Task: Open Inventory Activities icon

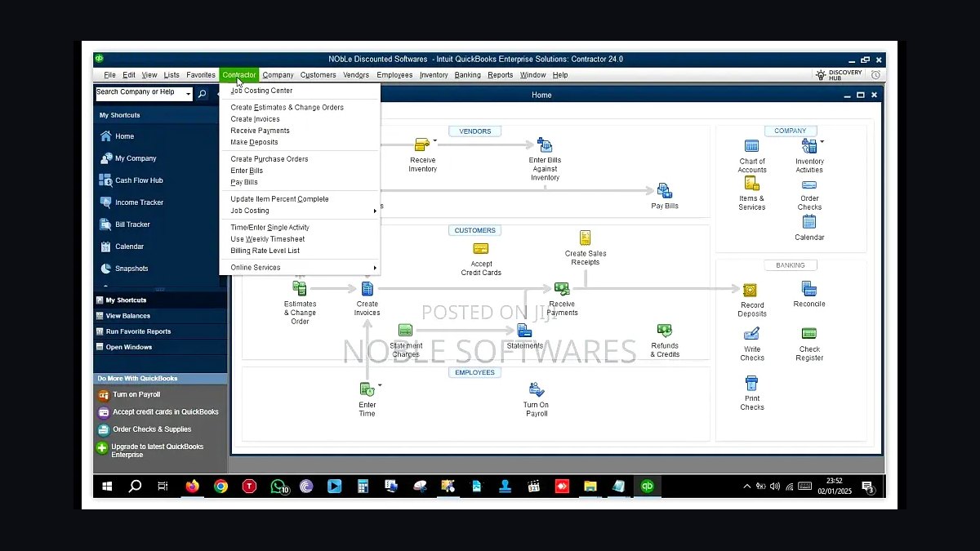Action: (x=808, y=146)
